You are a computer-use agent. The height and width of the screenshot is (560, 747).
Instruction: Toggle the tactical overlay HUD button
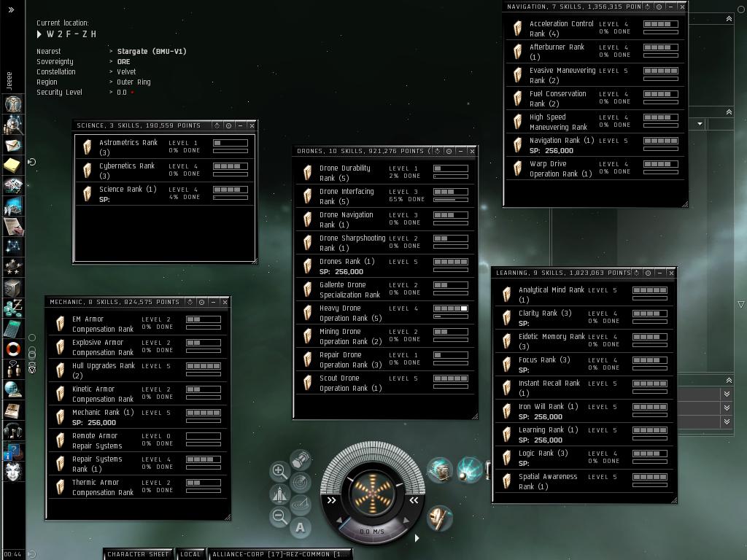click(301, 505)
